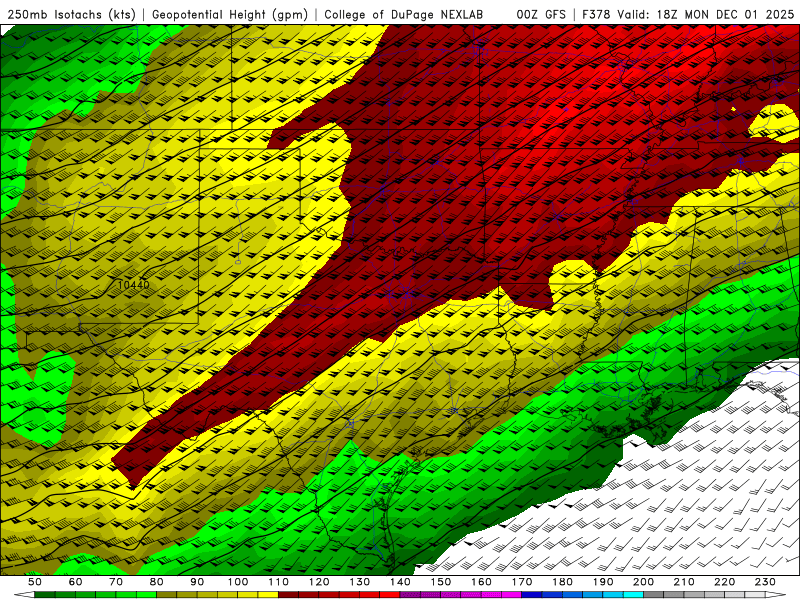The image size is (800, 600).
Task: Click the "00Z GFS" model run text
Action: click(541, 14)
